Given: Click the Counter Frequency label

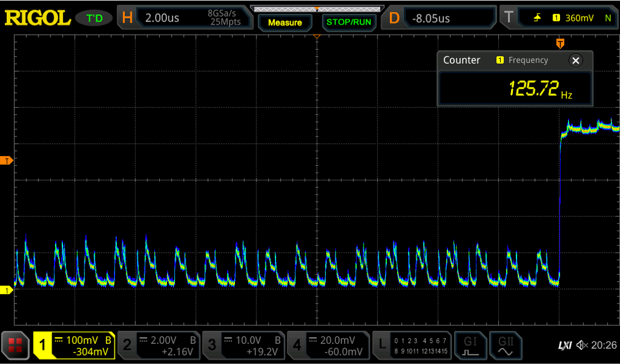Looking at the screenshot, I should [x=528, y=60].
